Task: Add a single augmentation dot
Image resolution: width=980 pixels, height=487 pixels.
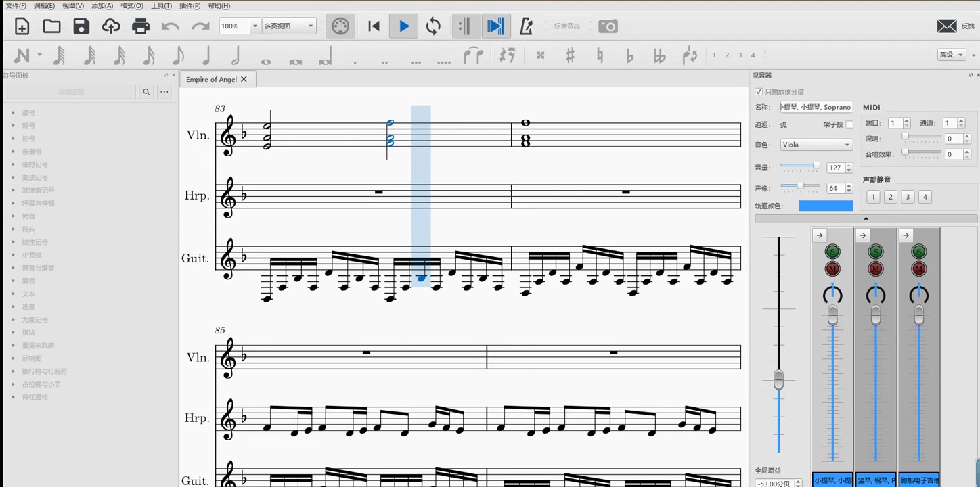Action: pyautogui.click(x=355, y=62)
